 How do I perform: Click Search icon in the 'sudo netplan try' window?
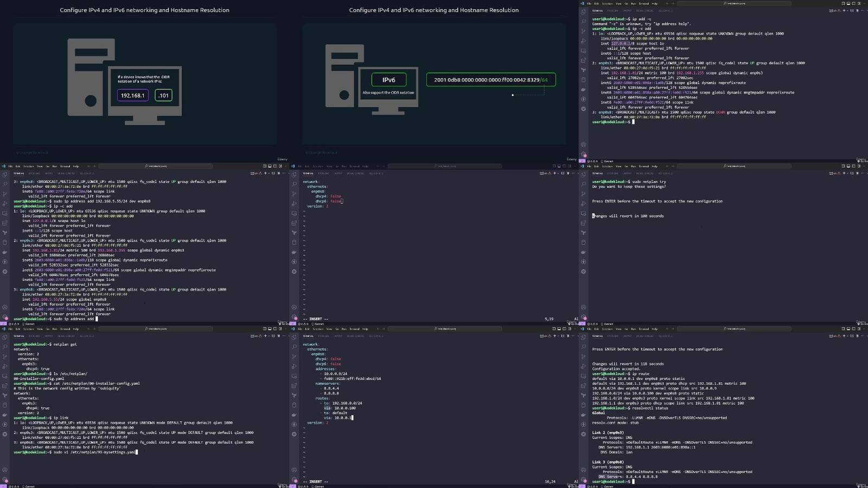pos(583,183)
